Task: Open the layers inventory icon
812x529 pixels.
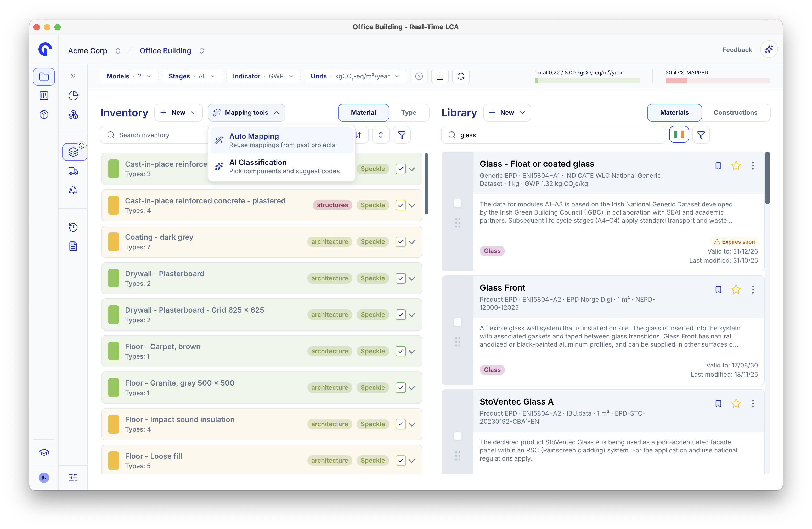Action: point(74,152)
